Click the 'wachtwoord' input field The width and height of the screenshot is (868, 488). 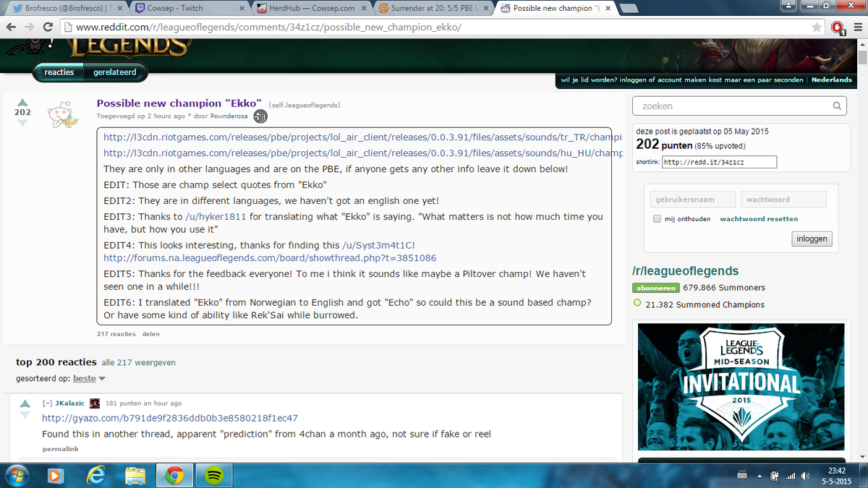[783, 200]
